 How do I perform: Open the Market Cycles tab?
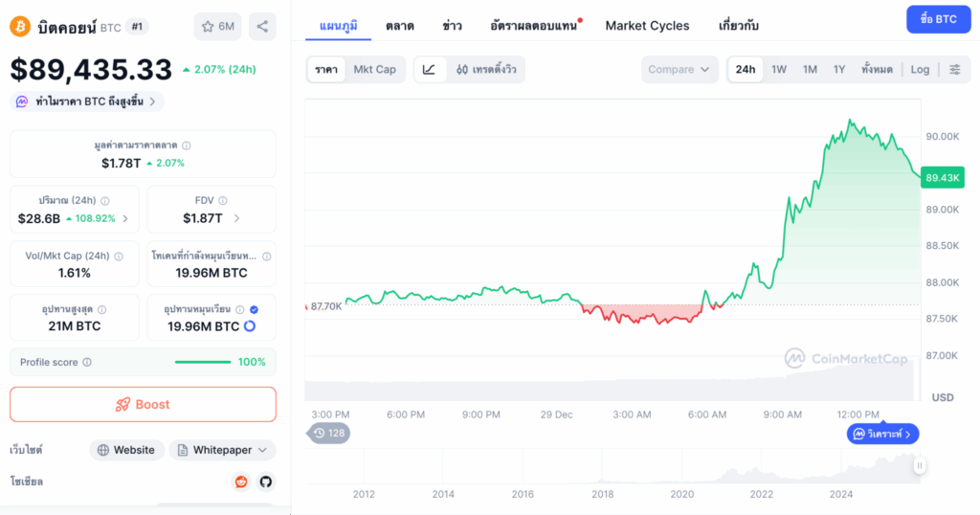(x=647, y=26)
